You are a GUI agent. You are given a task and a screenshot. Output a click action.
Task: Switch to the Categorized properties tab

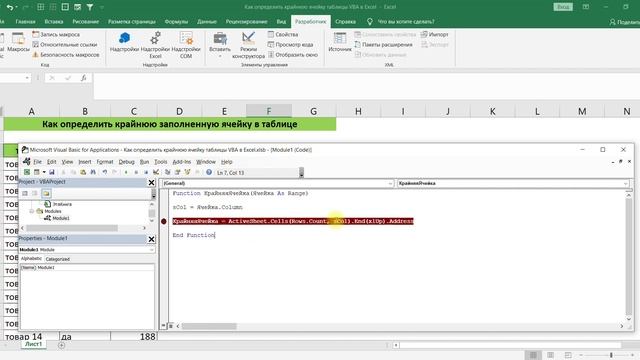click(x=58, y=259)
